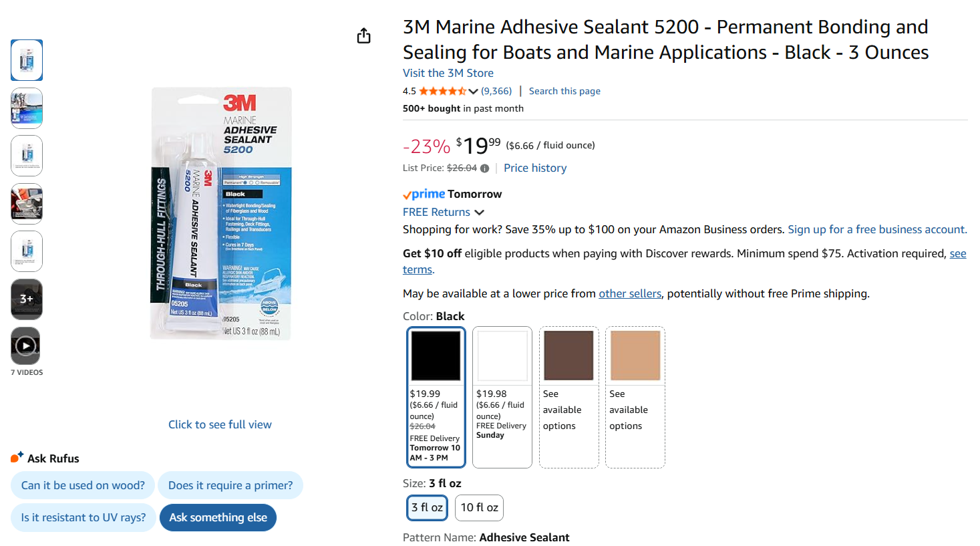The image size is (980, 546).
Task: Select the first product image thumbnail
Action: 26,60
